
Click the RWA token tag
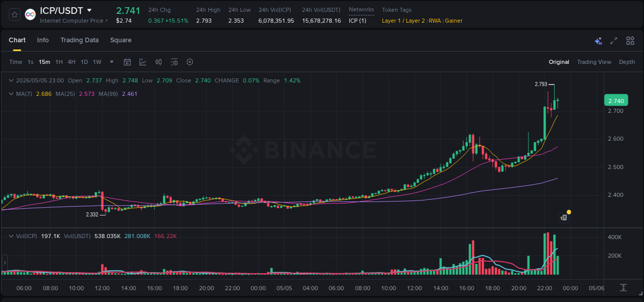[x=435, y=21]
